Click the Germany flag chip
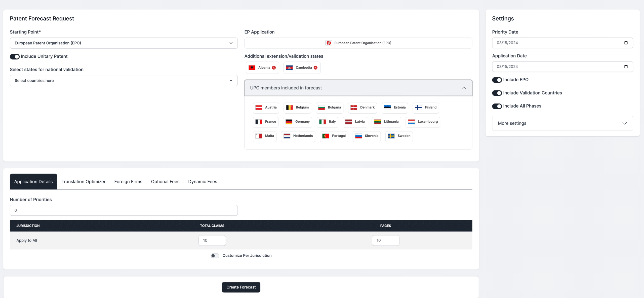644x298 pixels. coord(298,122)
